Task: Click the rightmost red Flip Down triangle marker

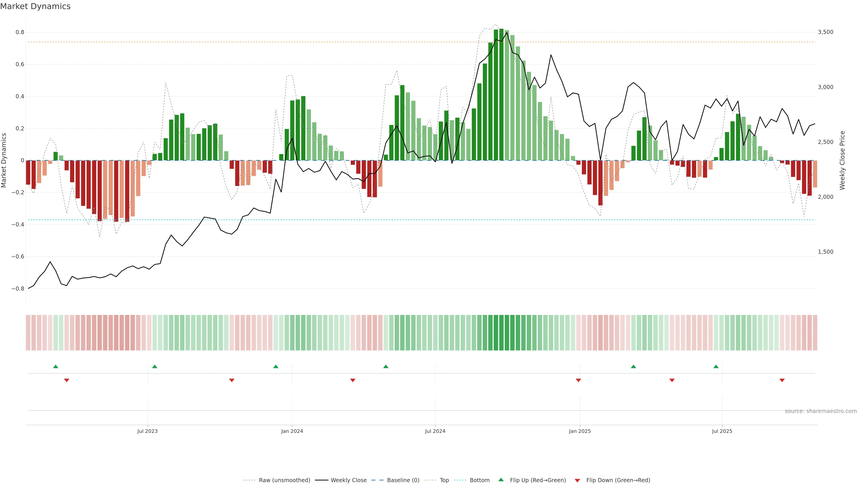Action: 782,380
